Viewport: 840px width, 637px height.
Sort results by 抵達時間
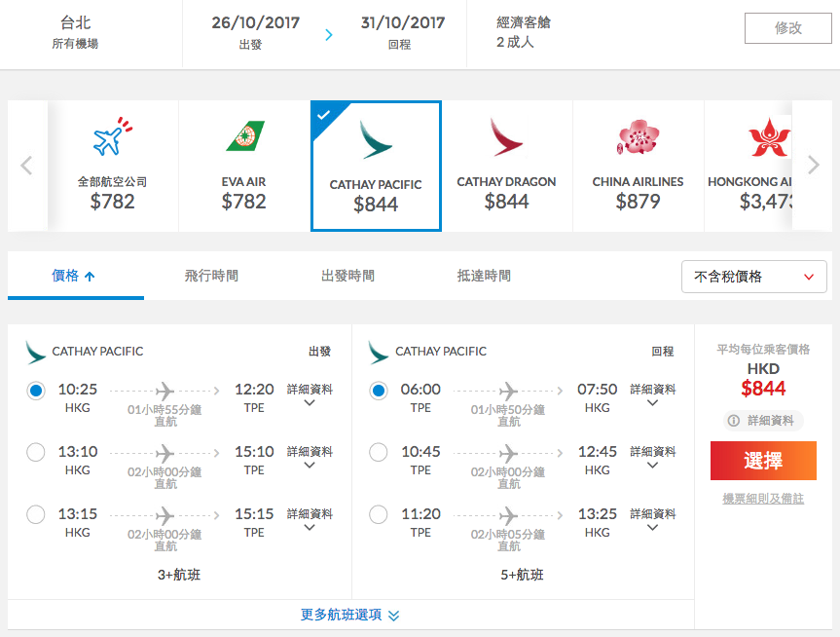484,277
